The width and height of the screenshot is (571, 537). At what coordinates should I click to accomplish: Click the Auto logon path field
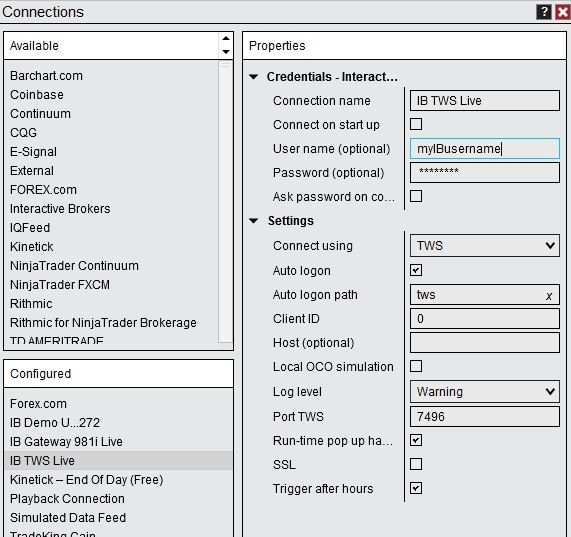tap(485, 295)
